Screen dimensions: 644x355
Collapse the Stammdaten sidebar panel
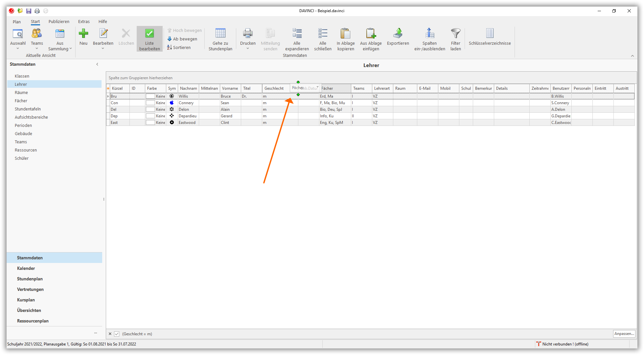click(97, 64)
